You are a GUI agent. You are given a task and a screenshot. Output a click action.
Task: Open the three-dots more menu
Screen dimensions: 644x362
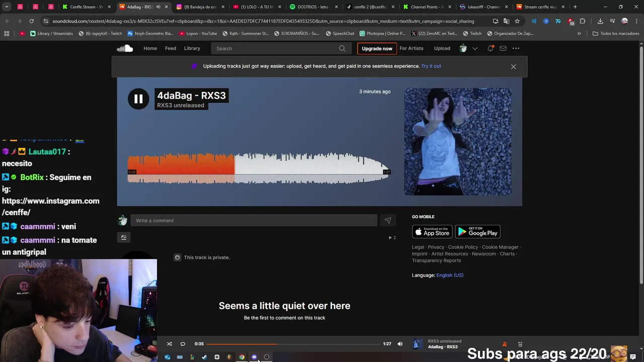click(516, 48)
